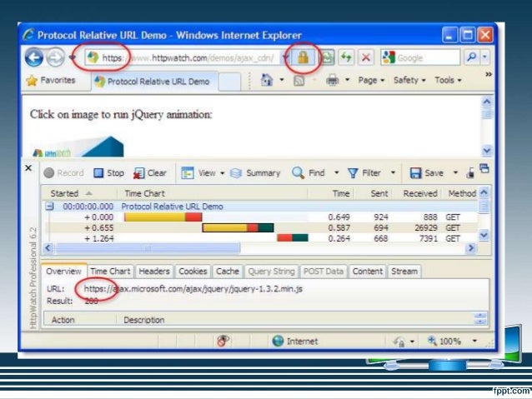The image size is (532, 399).
Task: Click the Home house icon
Action: click(x=267, y=80)
